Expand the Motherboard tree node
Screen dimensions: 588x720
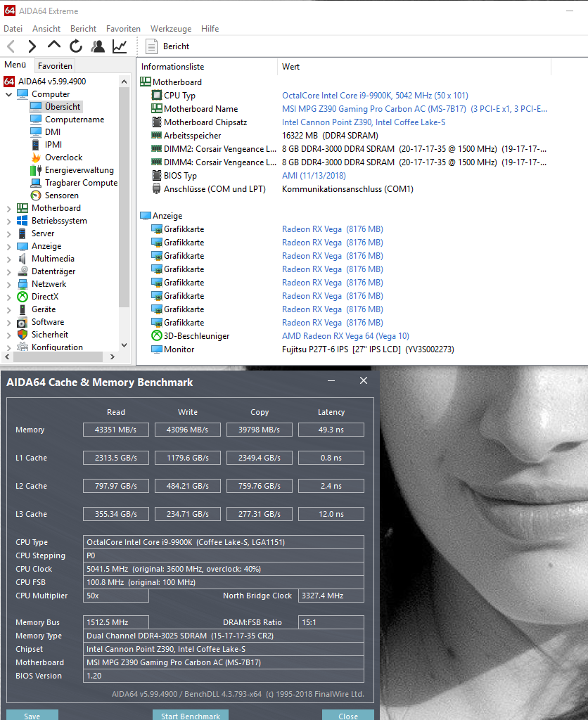coord(8,208)
